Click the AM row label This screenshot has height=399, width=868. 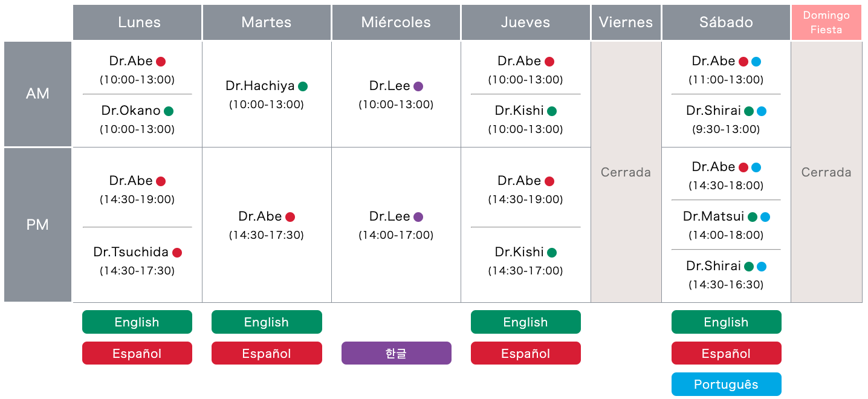37,94
